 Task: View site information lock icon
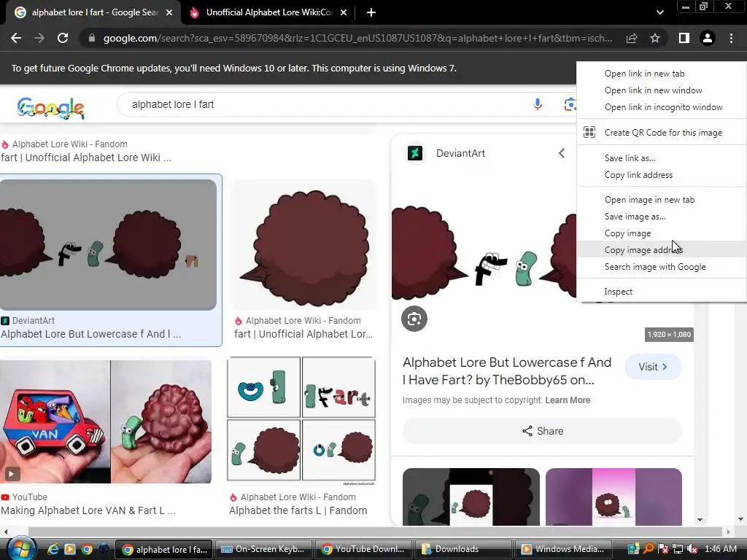pos(91,38)
